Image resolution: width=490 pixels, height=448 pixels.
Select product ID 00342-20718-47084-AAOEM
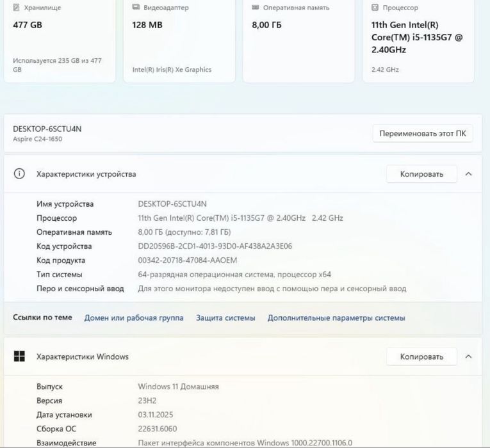[188, 260]
